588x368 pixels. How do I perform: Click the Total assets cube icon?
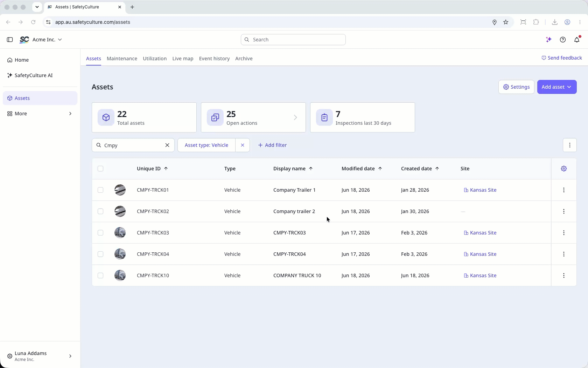coord(106,117)
